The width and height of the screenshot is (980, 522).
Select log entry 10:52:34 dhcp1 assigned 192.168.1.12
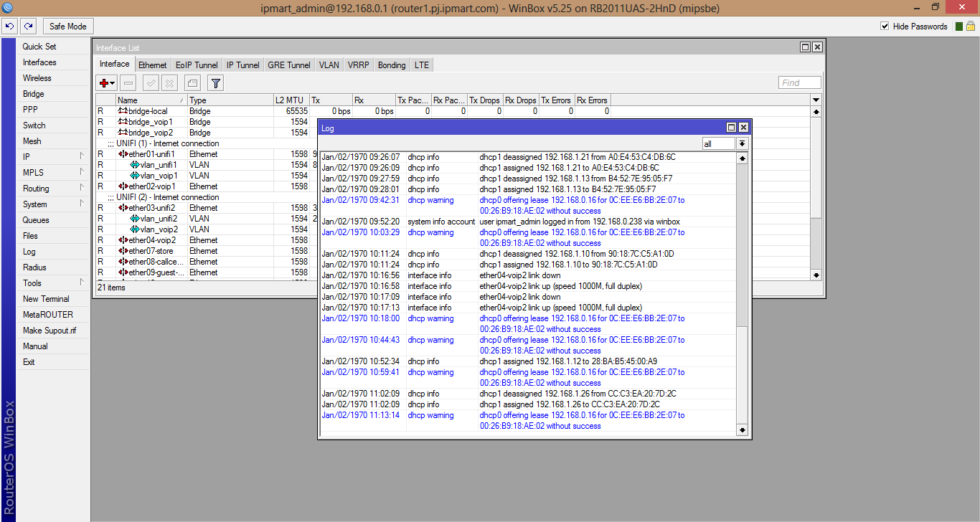(528, 361)
